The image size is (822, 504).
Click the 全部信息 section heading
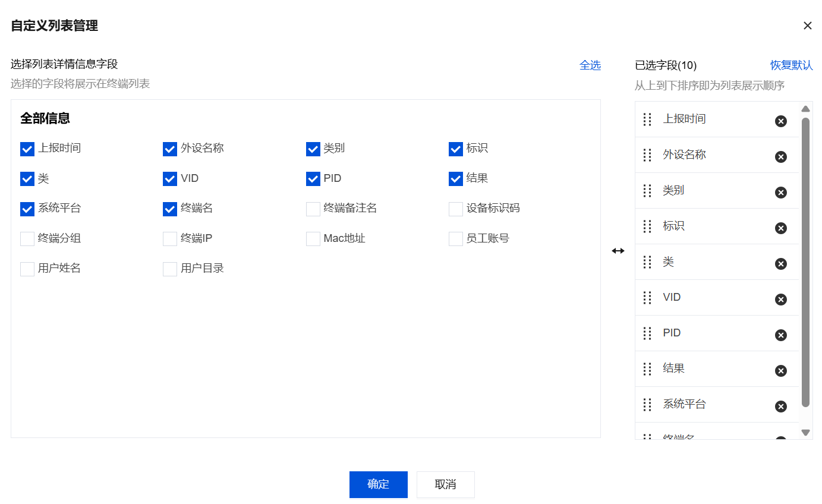tap(45, 118)
